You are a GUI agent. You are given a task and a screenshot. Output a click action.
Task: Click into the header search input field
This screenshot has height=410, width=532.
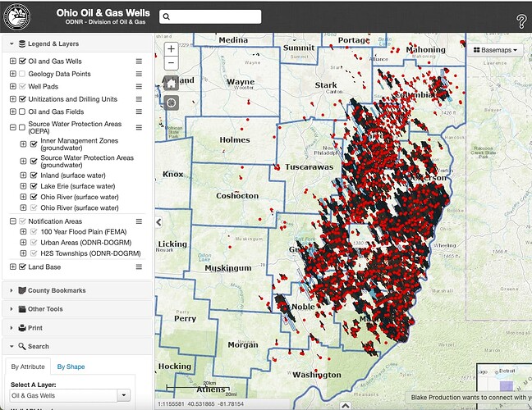pos(210,16)
